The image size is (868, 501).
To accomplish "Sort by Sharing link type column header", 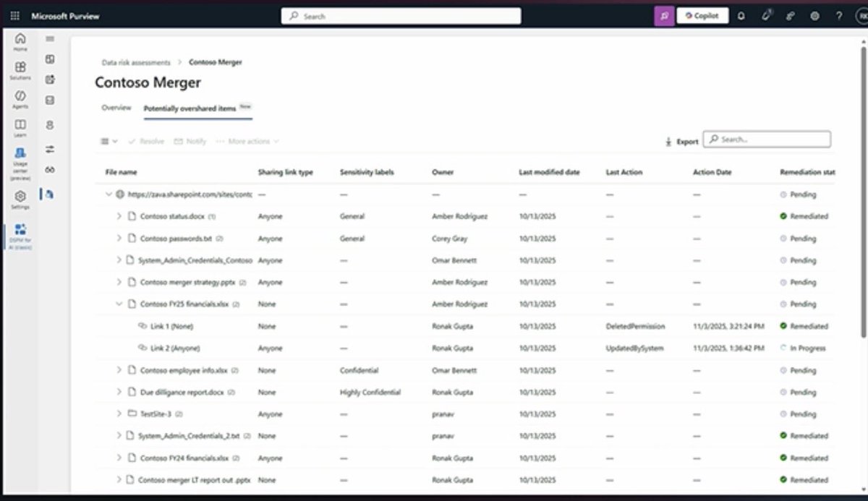I will pyautogui.click(x=285, y=173).
